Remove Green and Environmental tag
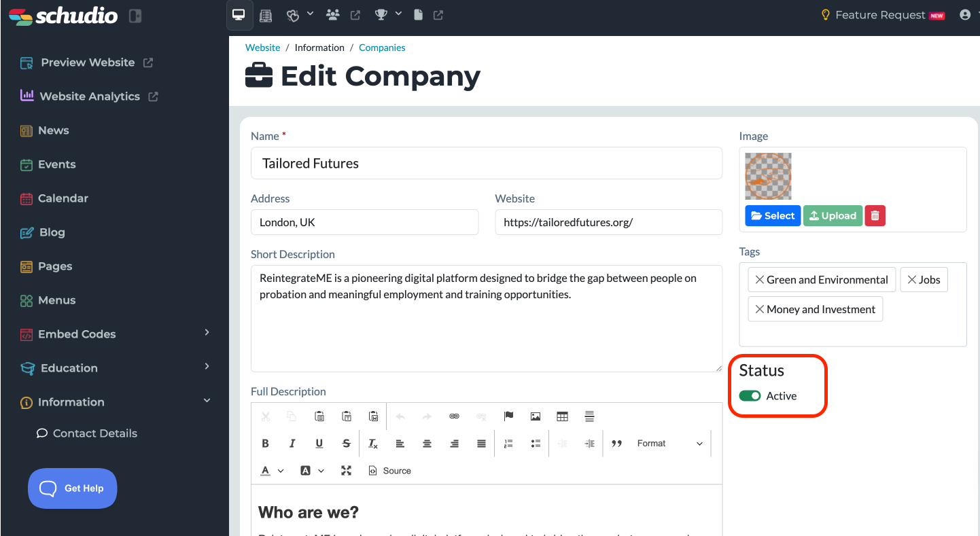This screenshot has height=536, width=980. 760,280
